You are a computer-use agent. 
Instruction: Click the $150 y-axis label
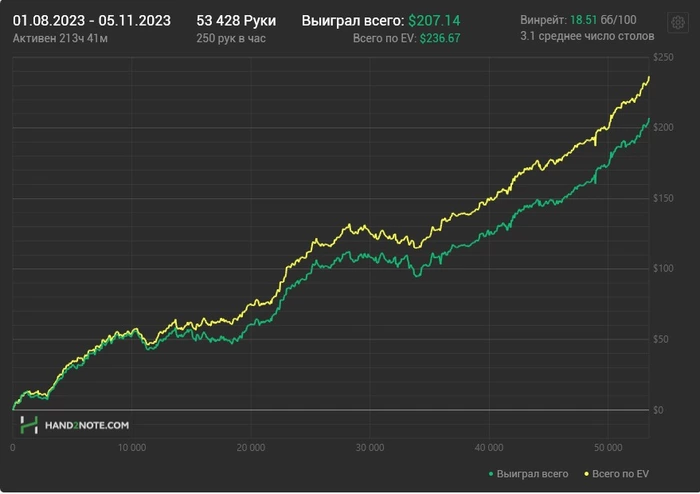(663, 198)
